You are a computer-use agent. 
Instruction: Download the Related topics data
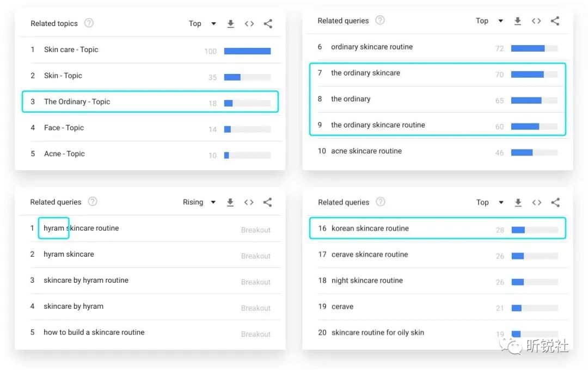pyautogui.click(x=231, y=24)
